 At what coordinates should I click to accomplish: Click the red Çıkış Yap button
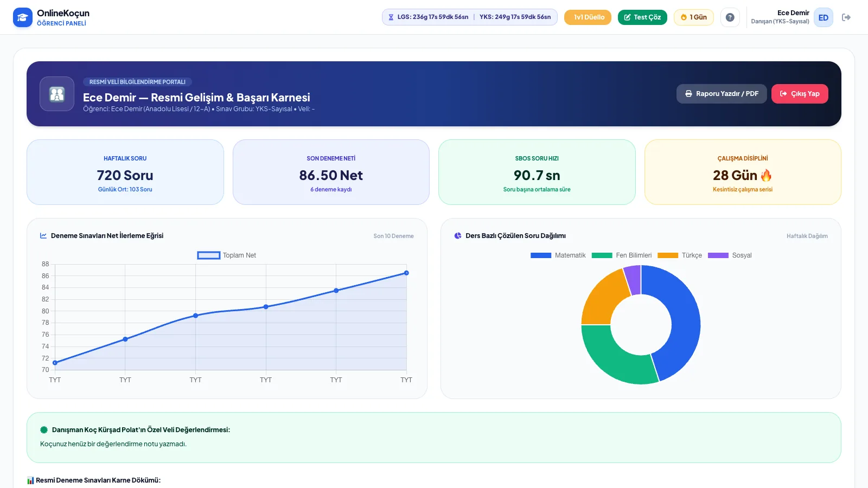coord(800,94)
